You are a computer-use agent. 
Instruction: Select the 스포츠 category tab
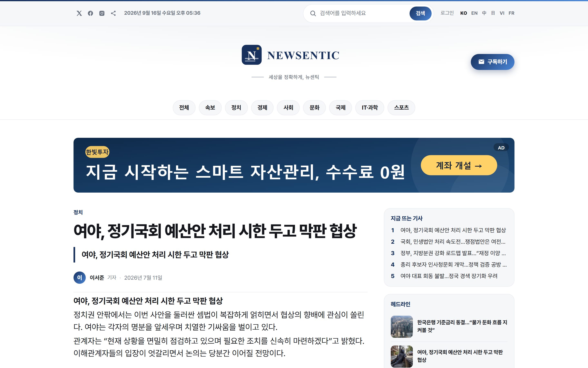tap(401, 108)
